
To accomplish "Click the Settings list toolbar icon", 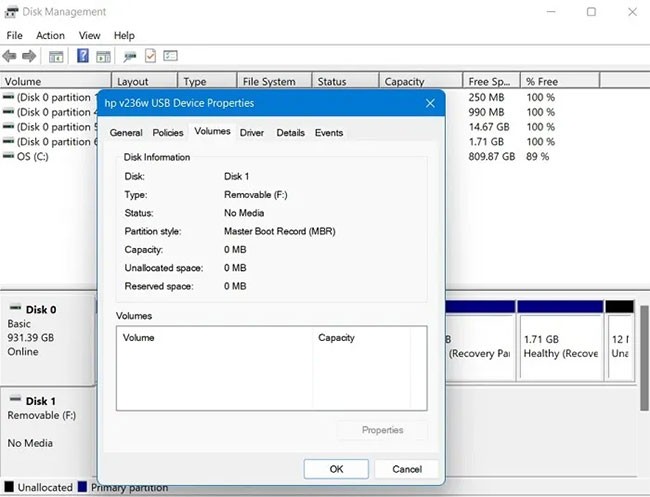I will pyautogui.click(x=170, y=56).
